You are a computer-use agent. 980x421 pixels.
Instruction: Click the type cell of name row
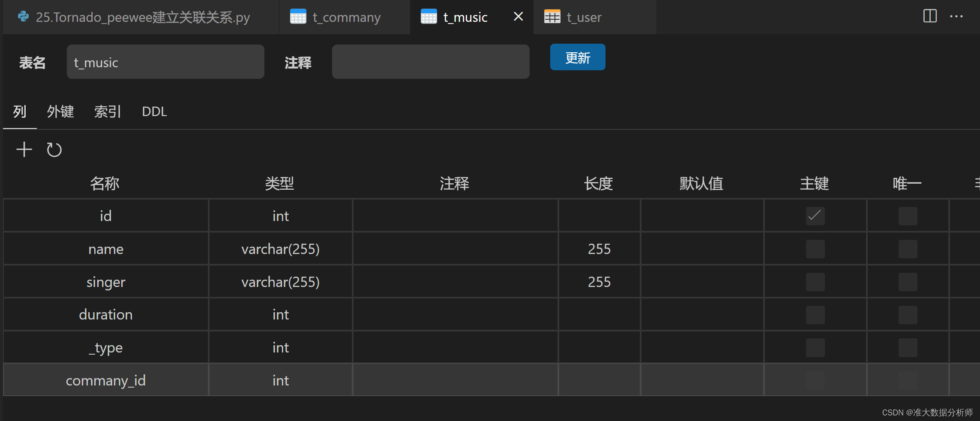tap(281, 249)
